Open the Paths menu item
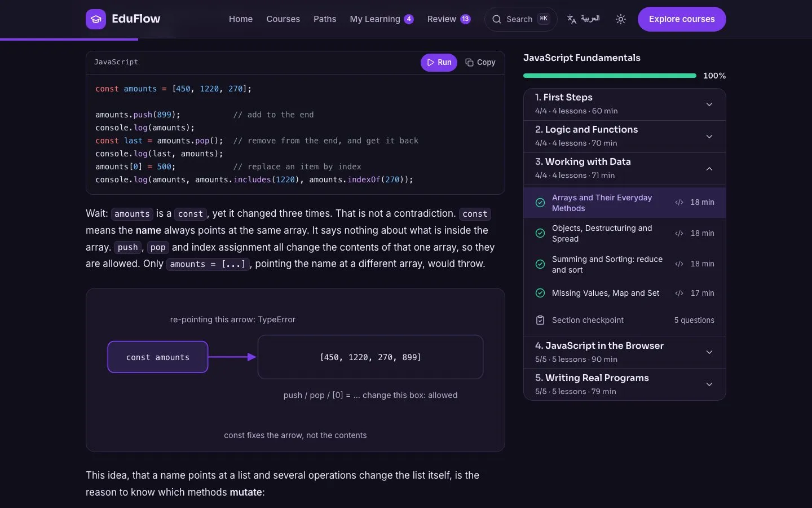 click(x=325, y=19)
